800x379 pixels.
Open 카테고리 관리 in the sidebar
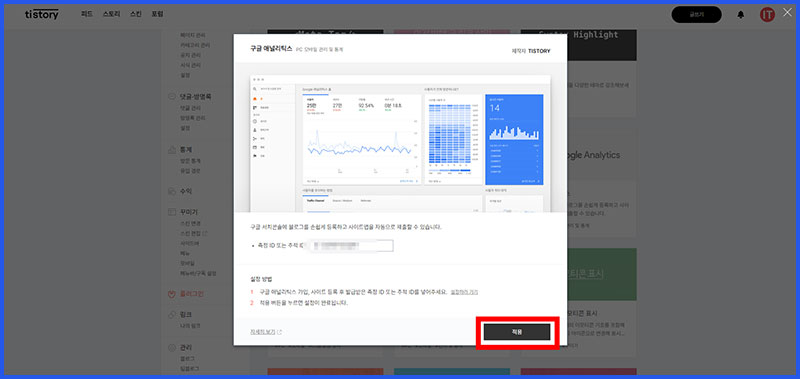(x=195, y=45)
